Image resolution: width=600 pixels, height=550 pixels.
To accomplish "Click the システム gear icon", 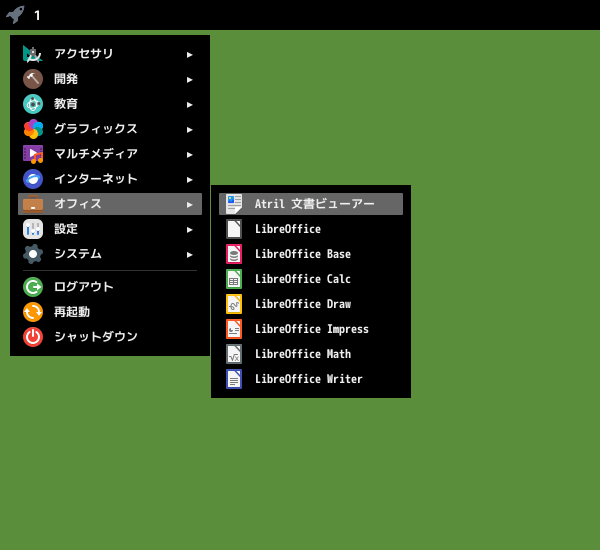I will [x=33, y=254].
